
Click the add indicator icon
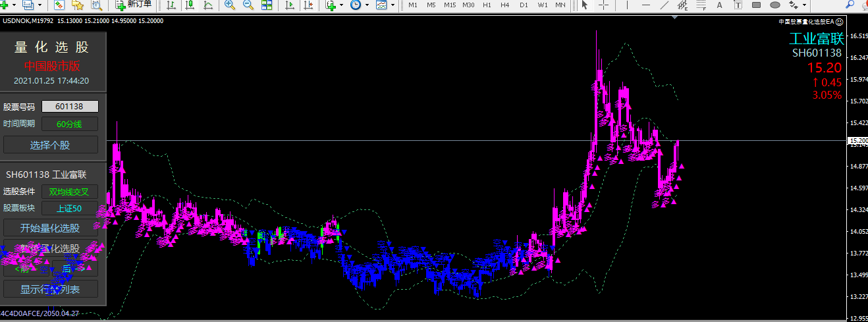tap(331, 5)
